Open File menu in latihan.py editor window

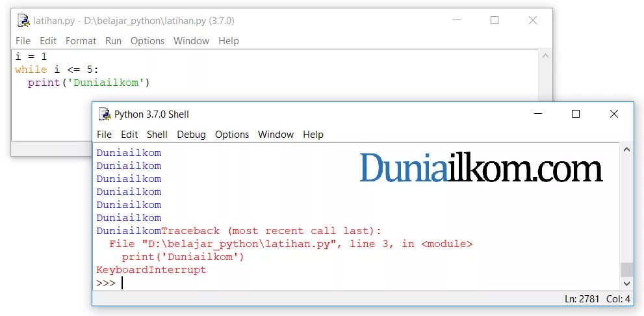(x=23, y=41)
